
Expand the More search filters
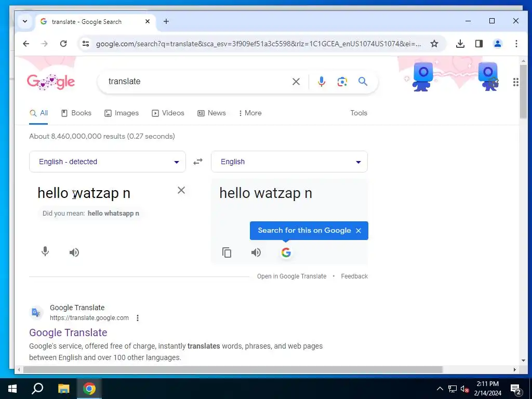pos(250,113)
